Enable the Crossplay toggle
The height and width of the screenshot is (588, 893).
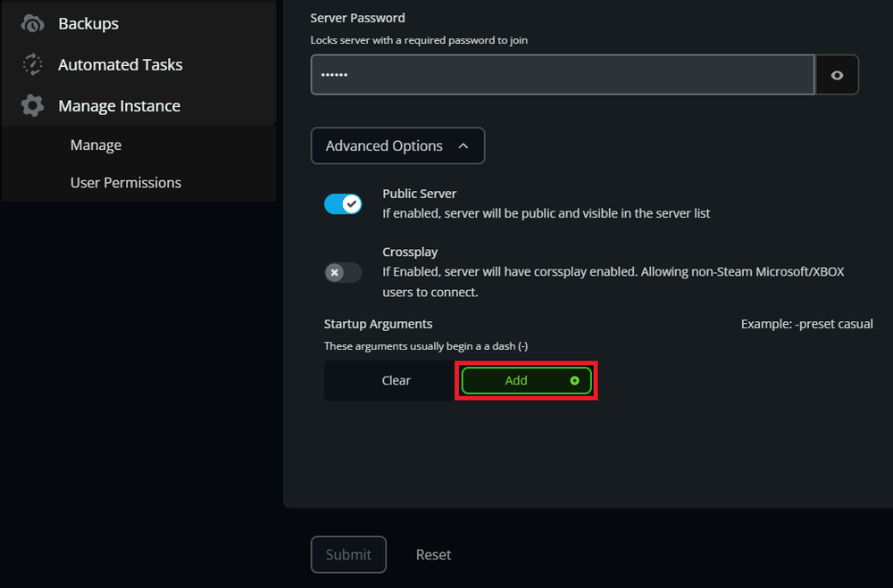point(343,272)
